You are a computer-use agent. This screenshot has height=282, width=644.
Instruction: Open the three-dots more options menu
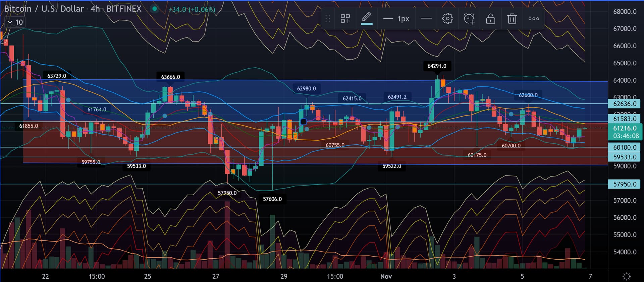534,19
